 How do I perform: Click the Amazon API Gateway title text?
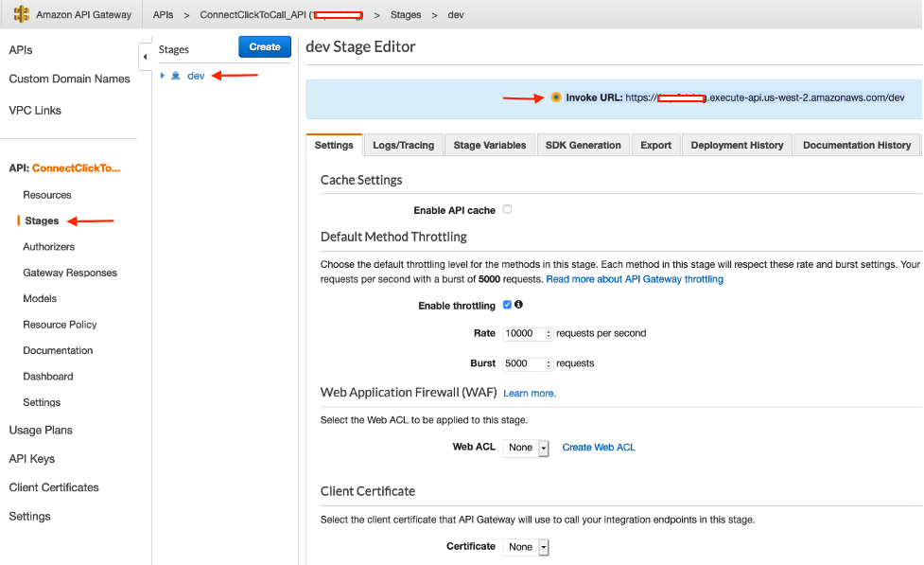pyautogui.click(x=83, y=15)
